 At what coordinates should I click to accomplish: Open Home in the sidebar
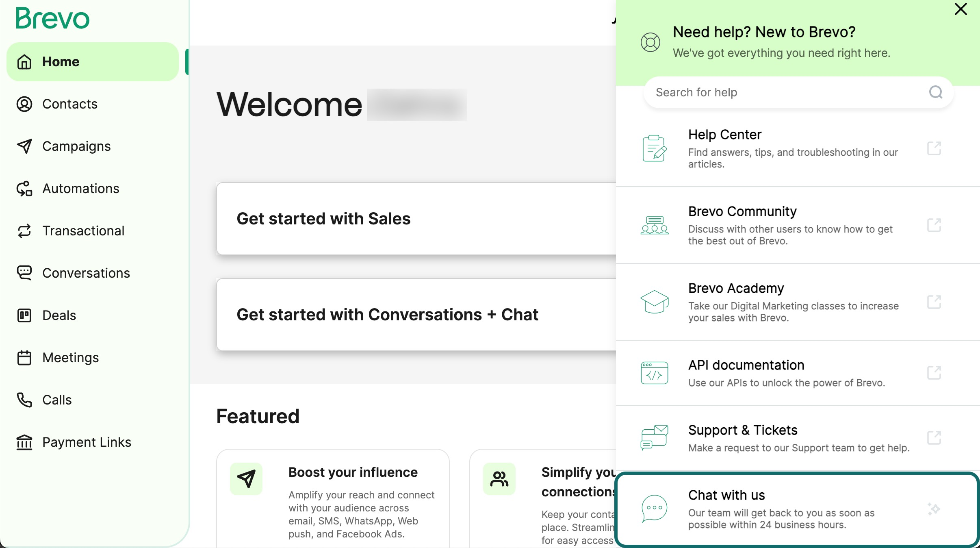coord(93,62)
